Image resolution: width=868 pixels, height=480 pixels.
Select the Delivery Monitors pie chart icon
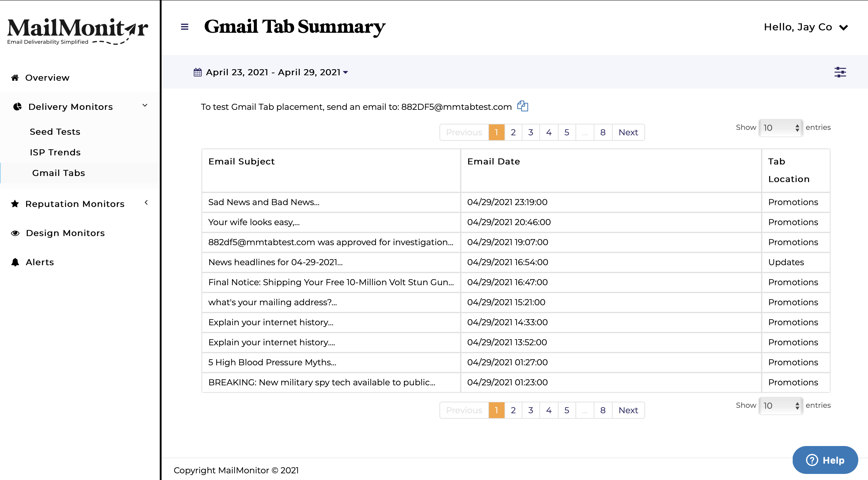18,106
